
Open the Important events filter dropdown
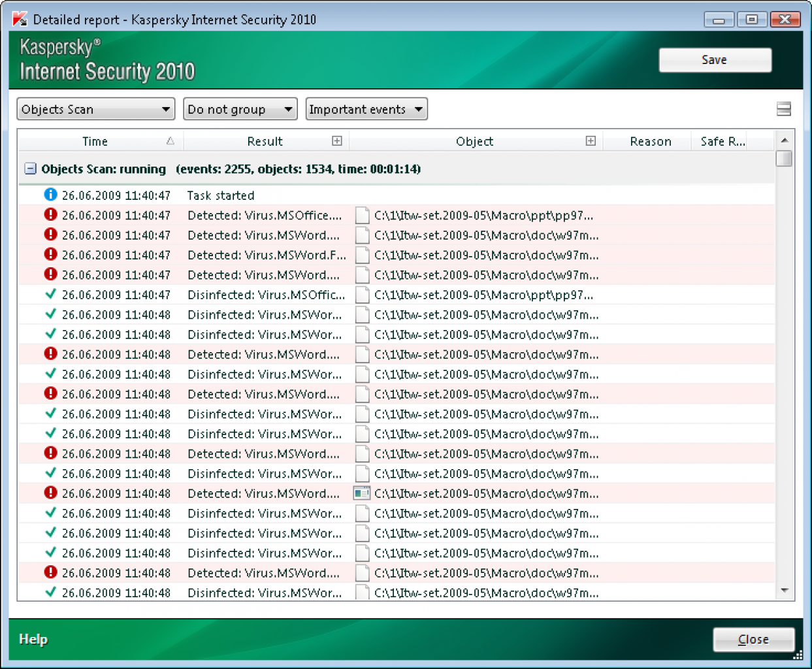click(x=366, y=109)
